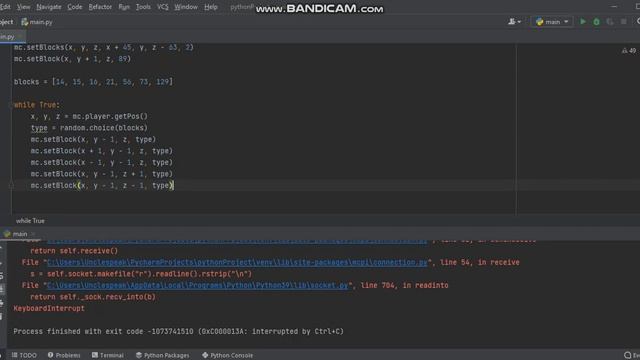640x360 pixels.
Task: Open the Python Console tool window
Action: (x=227, y=355)
